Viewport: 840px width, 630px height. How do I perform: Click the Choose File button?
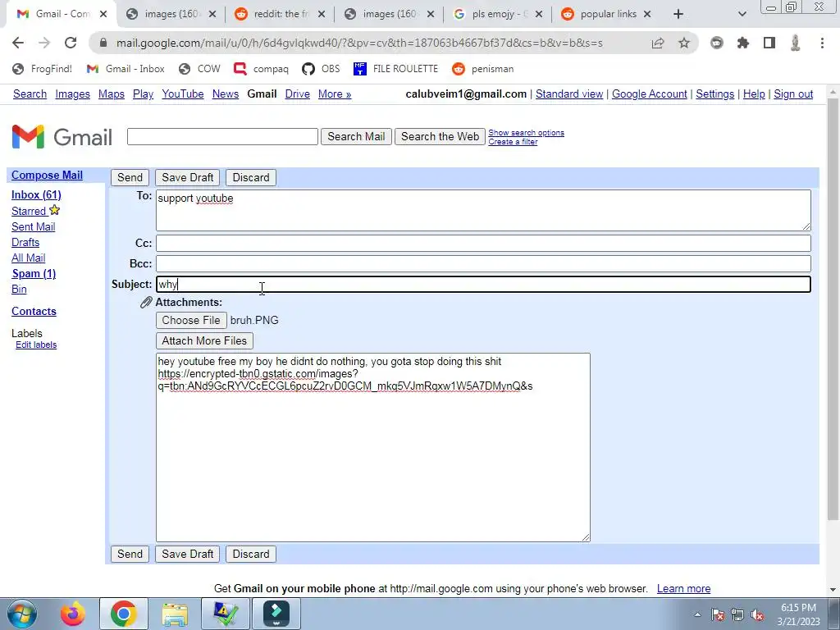click(x=191, y=321)
